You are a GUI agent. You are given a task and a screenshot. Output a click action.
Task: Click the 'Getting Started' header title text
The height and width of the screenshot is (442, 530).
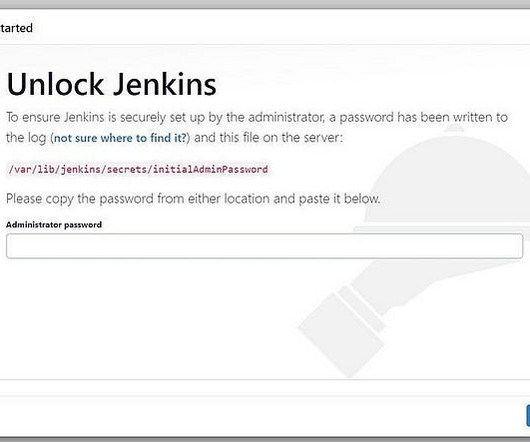(x=16, y=28)
